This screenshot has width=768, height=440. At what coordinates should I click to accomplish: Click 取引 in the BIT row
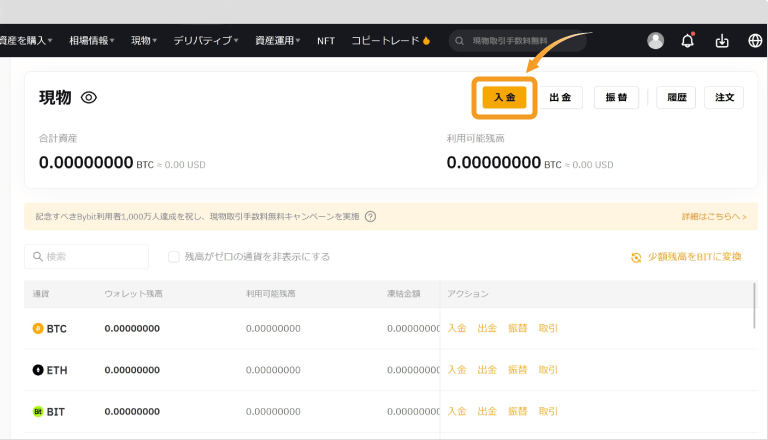tap(548, 412)
